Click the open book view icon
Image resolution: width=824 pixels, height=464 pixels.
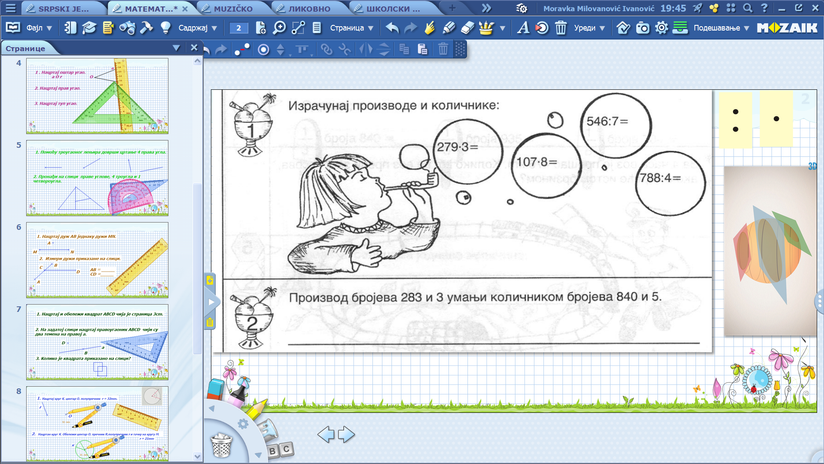click(13, 28)
